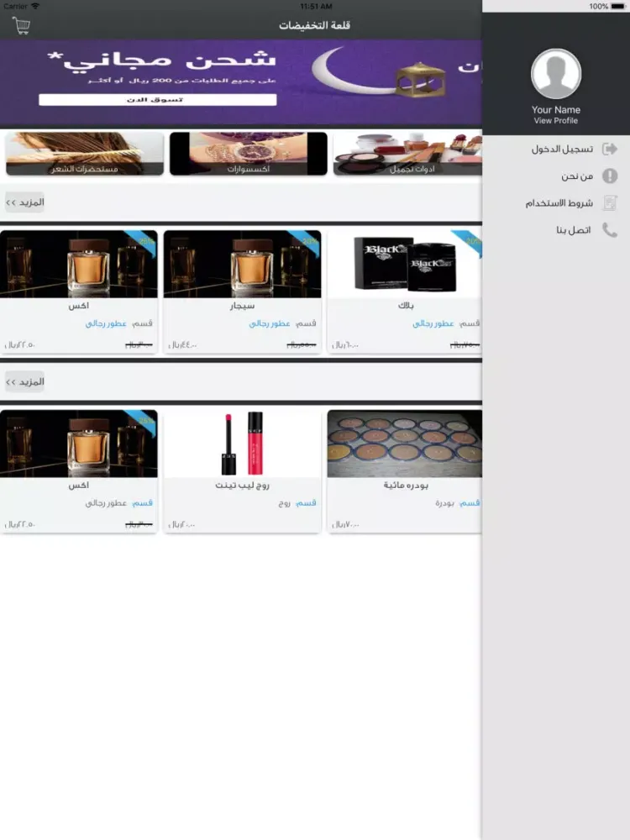Click the بلاك price ٦٠.٠٠ ريال
The image size is (630, 840).
345,345
